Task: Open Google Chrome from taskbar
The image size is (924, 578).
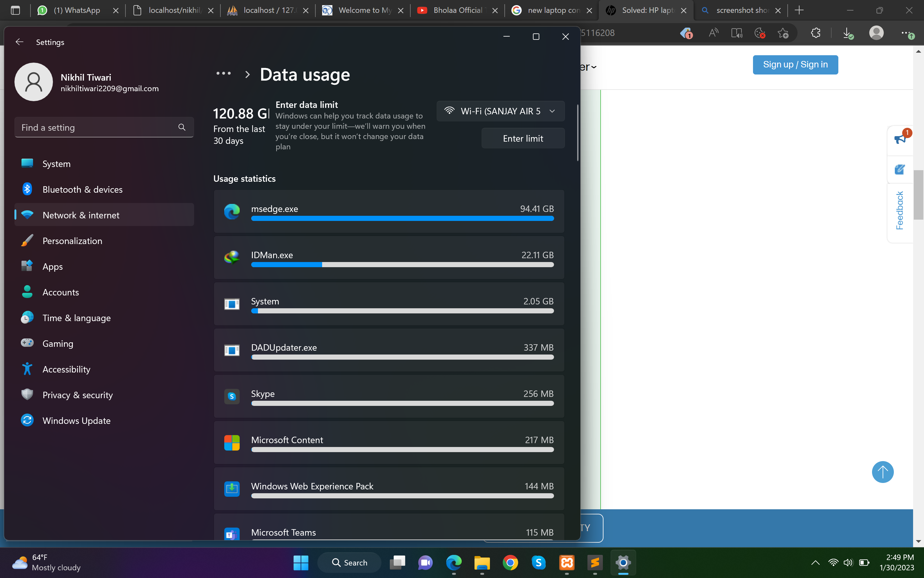Action: click(510, 562)
